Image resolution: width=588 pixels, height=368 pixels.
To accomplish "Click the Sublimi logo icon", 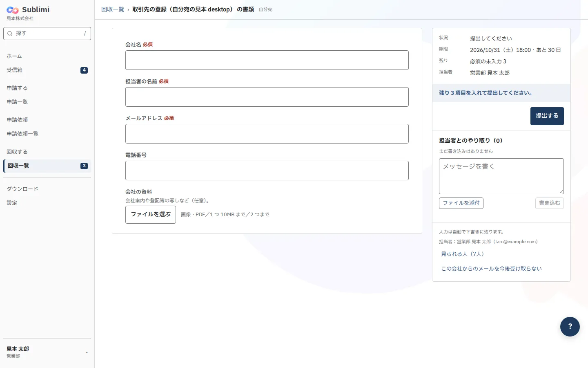I will pyautogui.click(x=13, y=10).
